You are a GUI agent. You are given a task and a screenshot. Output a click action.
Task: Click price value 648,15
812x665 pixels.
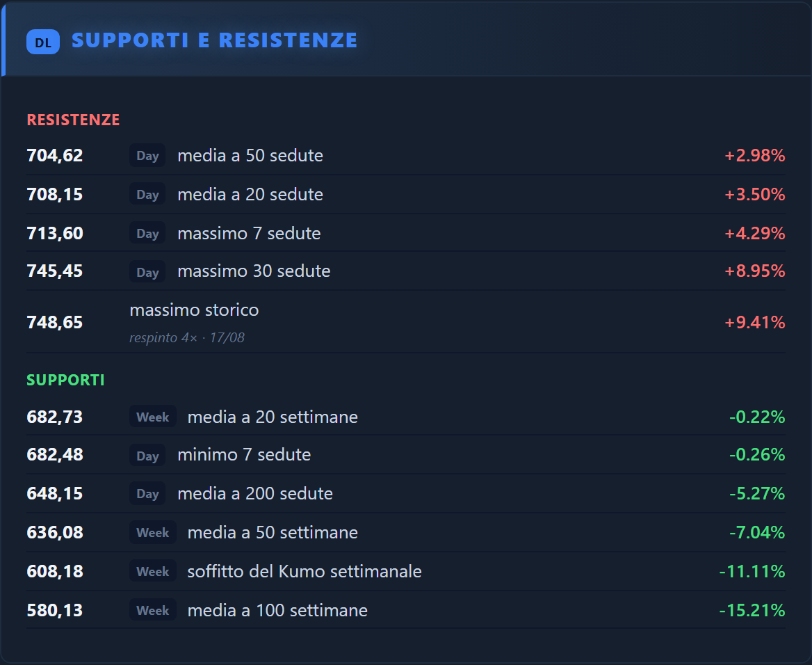pos(55,493)
